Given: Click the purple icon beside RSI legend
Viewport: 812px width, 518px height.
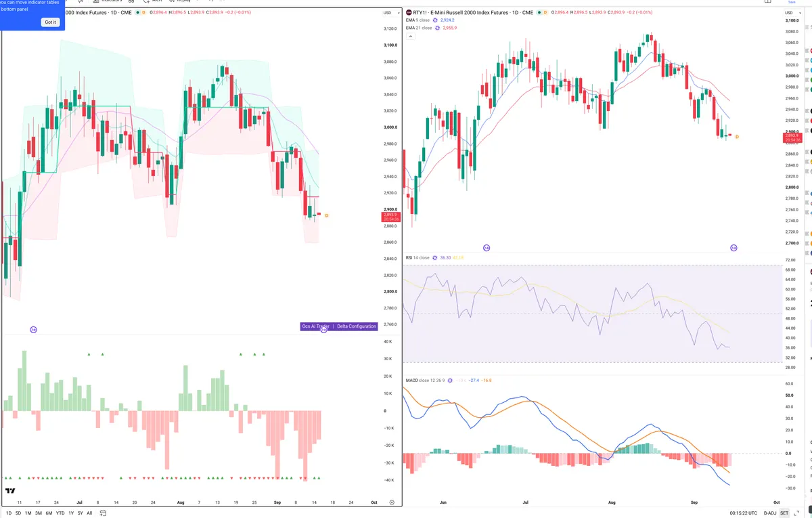Looking at the screenshot, I should (435, 257).
